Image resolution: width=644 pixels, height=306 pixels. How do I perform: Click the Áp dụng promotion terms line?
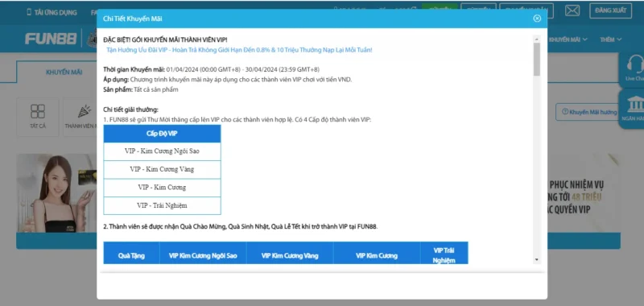coord(228,80)
